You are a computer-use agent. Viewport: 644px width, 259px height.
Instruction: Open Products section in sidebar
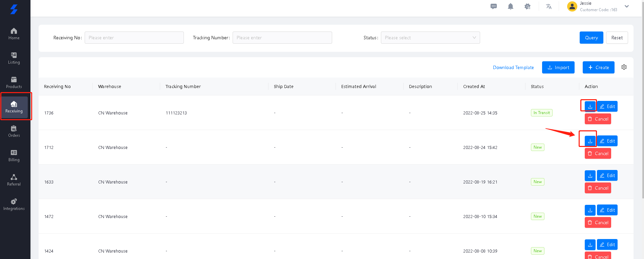(x=14, y=83)
